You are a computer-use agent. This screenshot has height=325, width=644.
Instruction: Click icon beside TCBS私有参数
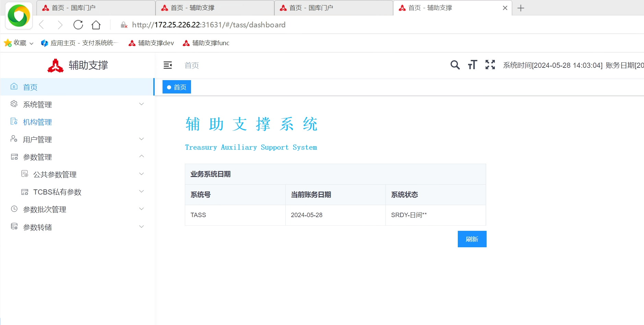(25, 192)
